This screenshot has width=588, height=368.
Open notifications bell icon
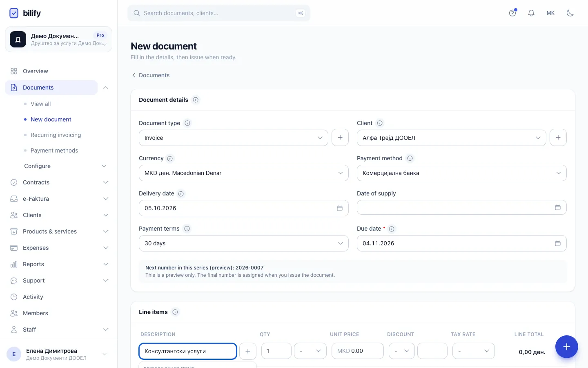pyautogui.click(x=531, y=13)
